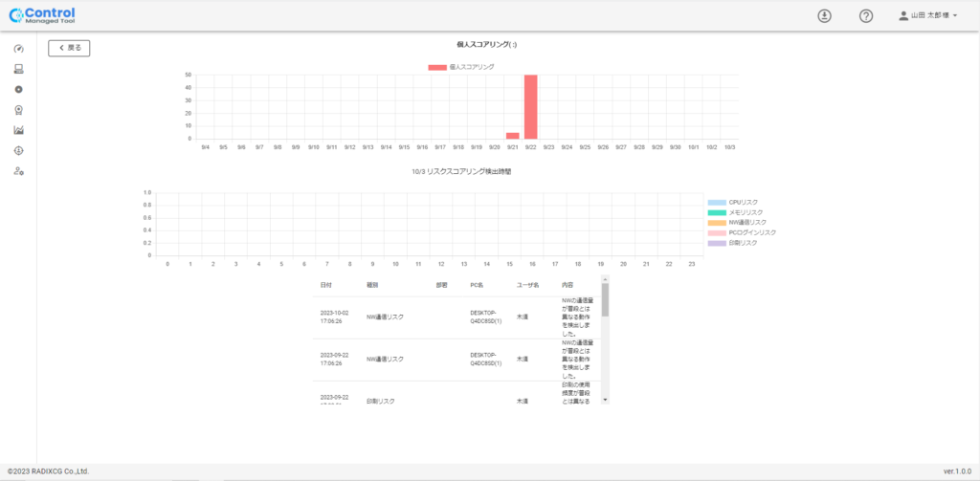Open the person target scoring icon in sidebar
980x481 pixels.
point(19,150)
